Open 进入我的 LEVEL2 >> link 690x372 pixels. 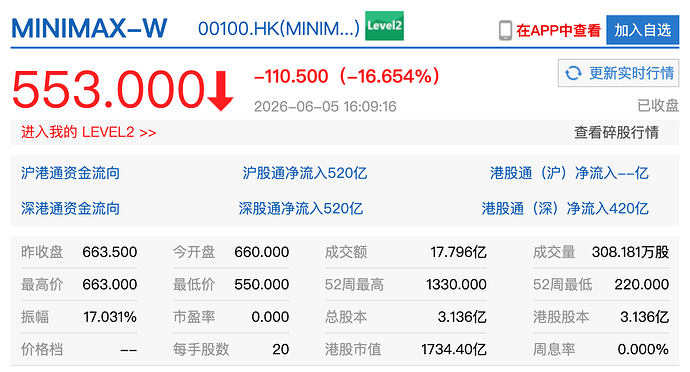88,132
